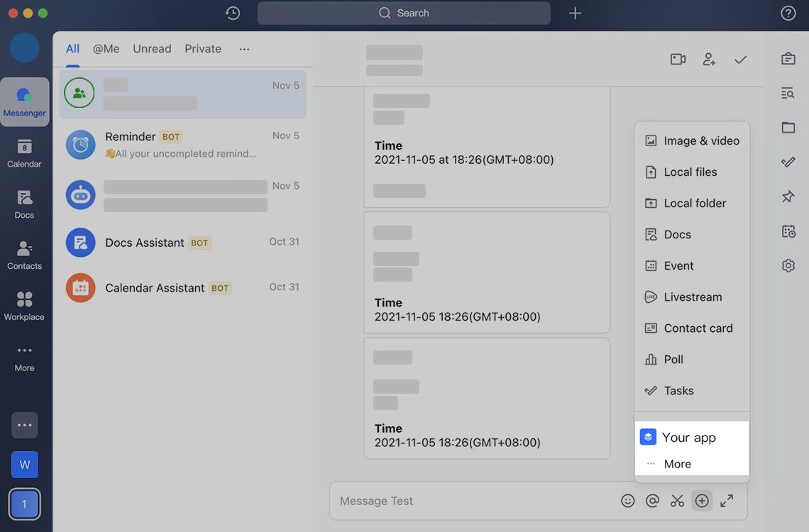
Task: Choose Poll from the menu
Action: click(x=692, y=360)
